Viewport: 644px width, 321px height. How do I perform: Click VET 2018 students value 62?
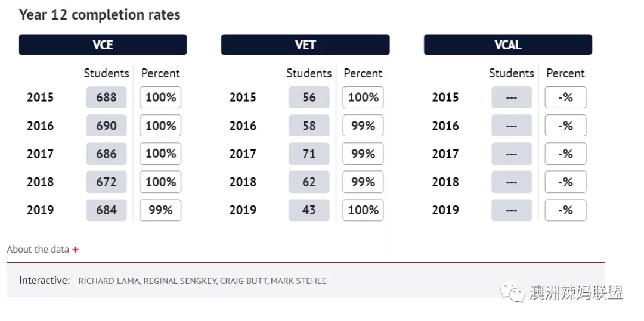coord(309,182)
